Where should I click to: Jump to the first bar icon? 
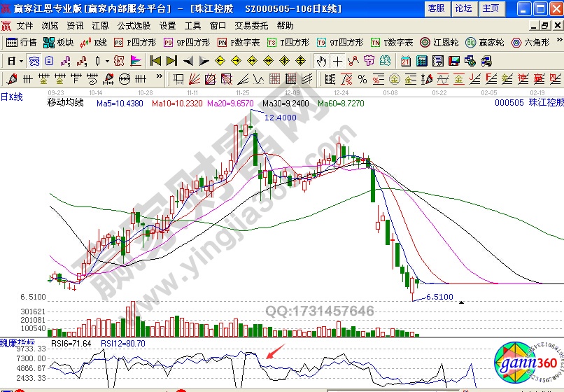click(155, 61)
